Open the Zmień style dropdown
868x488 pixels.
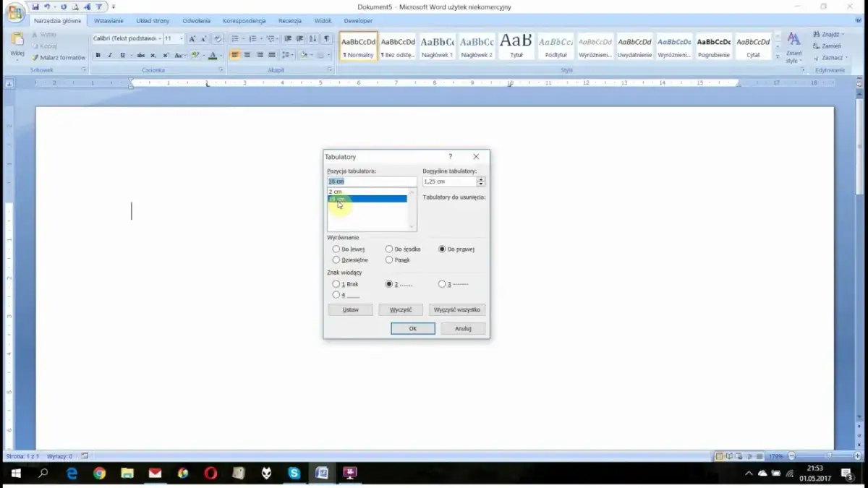[793, 47]
